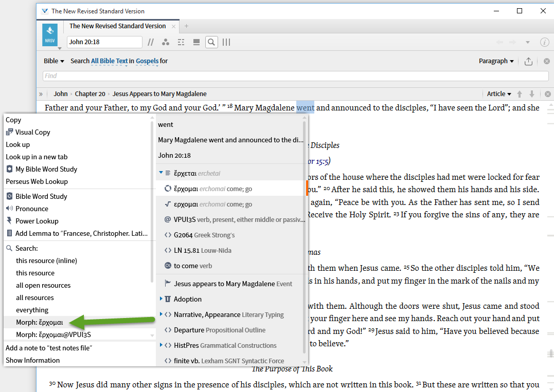Open My Bible Word Study

pos(46,170)
